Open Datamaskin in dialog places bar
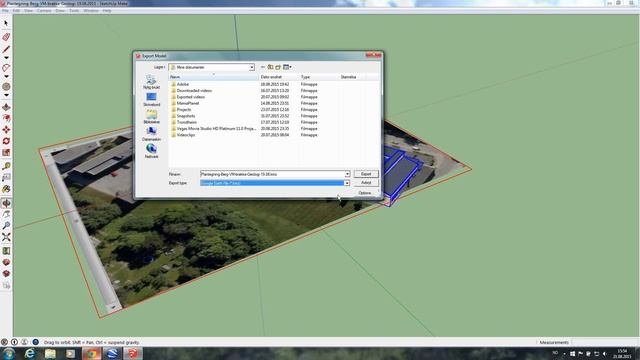This screenshot has width=640, height=360. coord(151,134)
